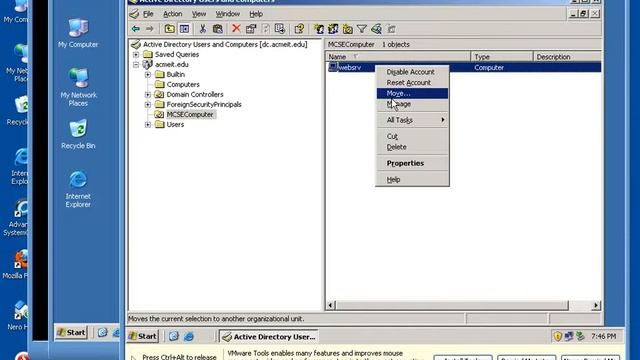Click the Create new user toolbar icon
The image size is (640, 360).
(319, 29)
